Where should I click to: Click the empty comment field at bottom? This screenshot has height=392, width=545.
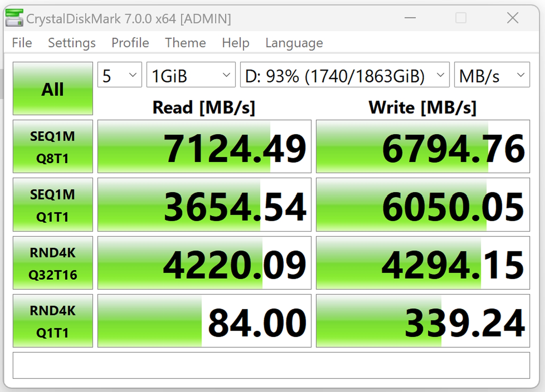click(271, 365)
